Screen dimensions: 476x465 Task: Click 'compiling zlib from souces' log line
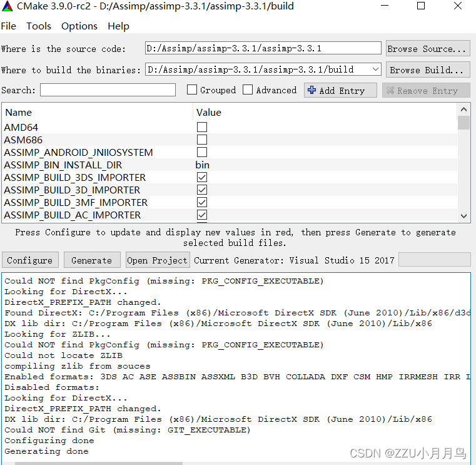click(78, 366)
